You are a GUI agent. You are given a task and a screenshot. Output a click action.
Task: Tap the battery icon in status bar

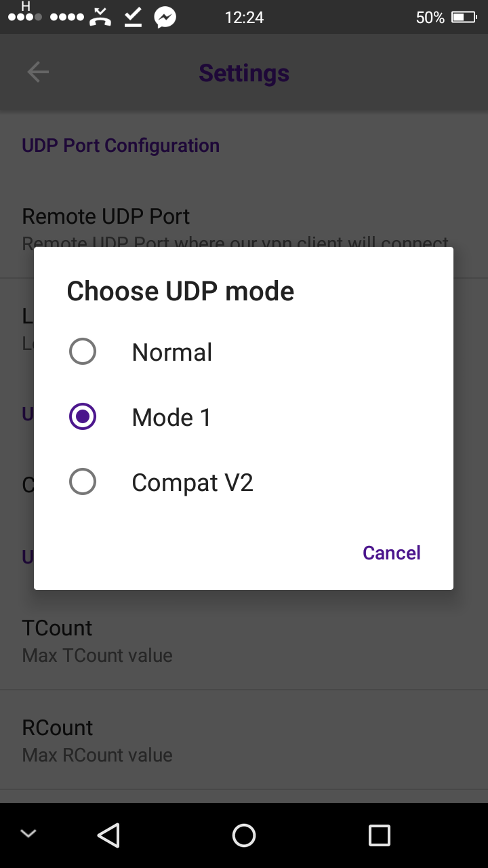tap(464, 18)
